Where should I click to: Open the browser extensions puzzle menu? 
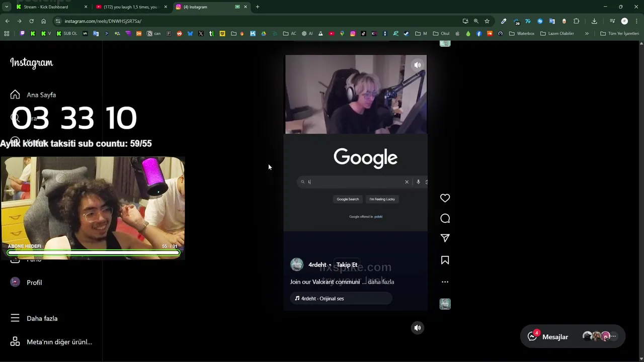click(x=577, y=21)
